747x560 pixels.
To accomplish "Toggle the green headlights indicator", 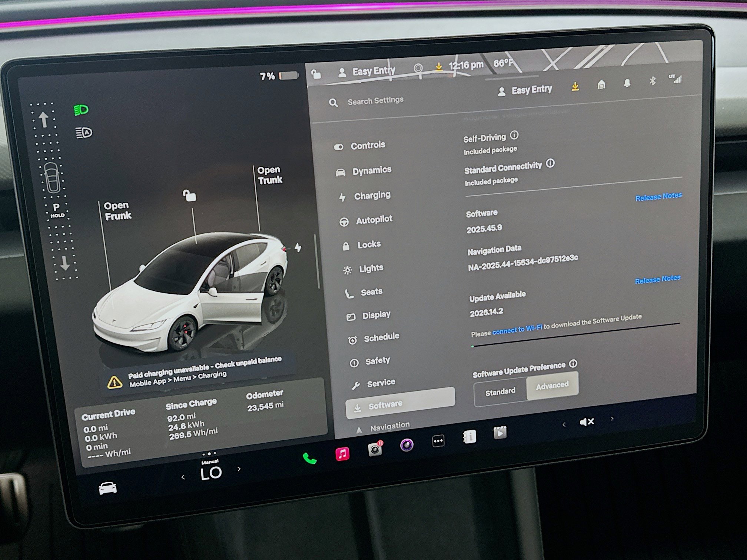I will 81,110.
